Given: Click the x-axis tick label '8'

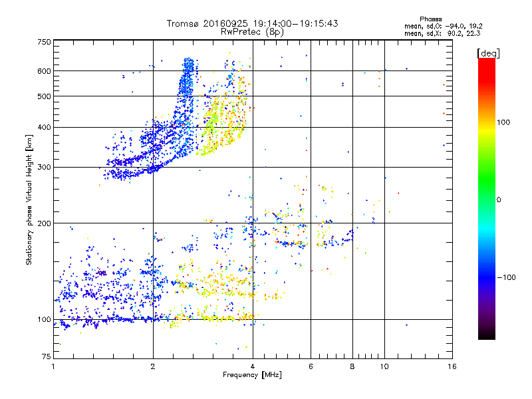Looking at the screenshot, I should (352, 366).
